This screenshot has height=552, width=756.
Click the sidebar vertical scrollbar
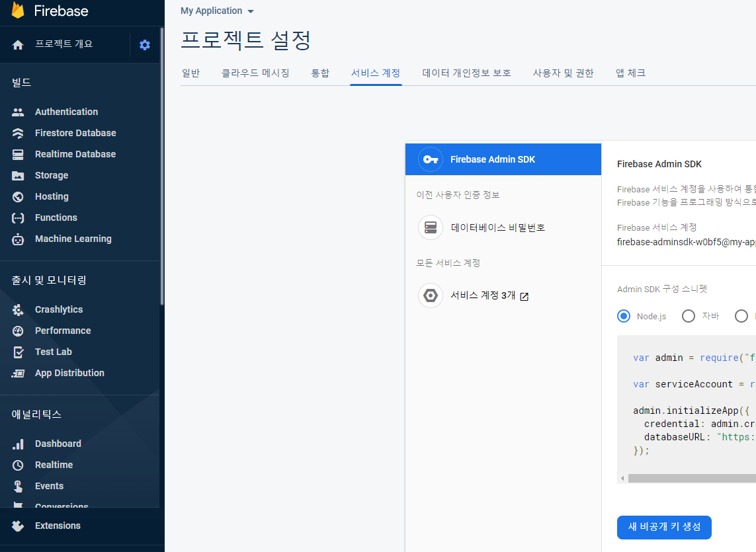162,167
